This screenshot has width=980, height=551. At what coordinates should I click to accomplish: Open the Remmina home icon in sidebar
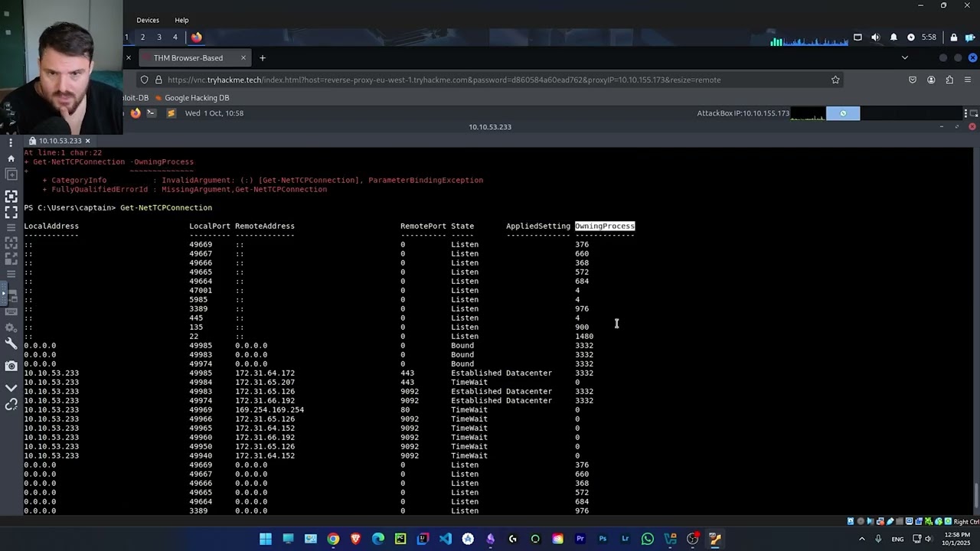tap(11, 158)
